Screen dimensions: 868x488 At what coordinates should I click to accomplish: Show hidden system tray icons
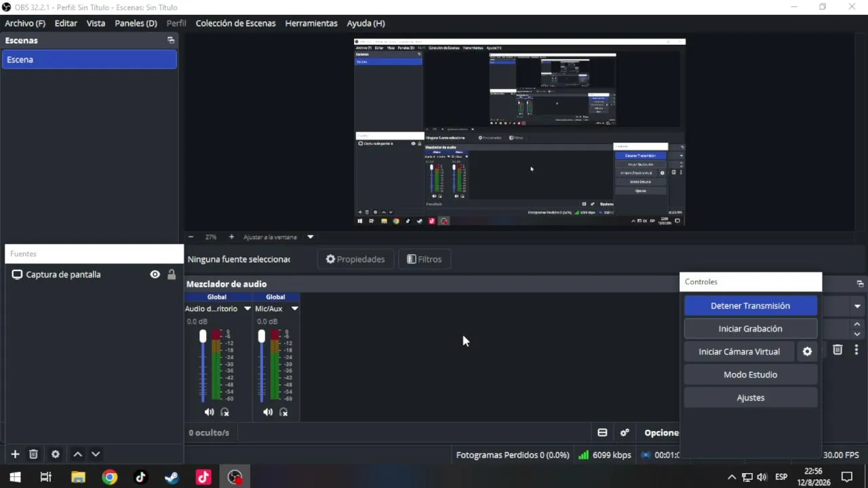coord(732,477)
